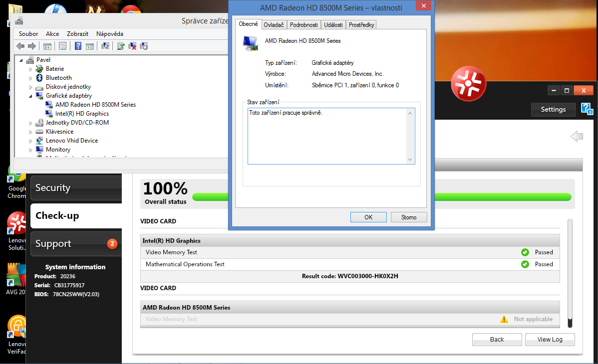Click the Disable device icon with down arrow
Viewport: 598px width, 364px height.
pyautogui.click(x=144, y=46)
